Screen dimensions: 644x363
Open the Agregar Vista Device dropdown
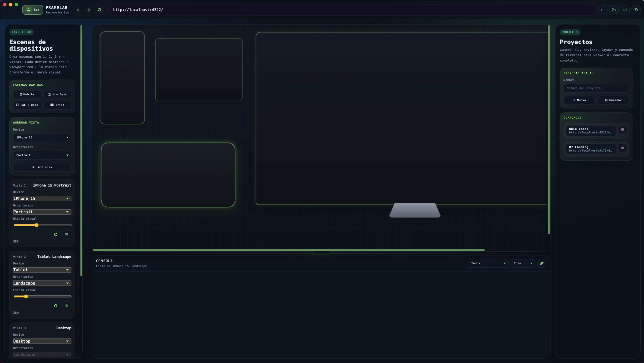[x=42, y=138]
